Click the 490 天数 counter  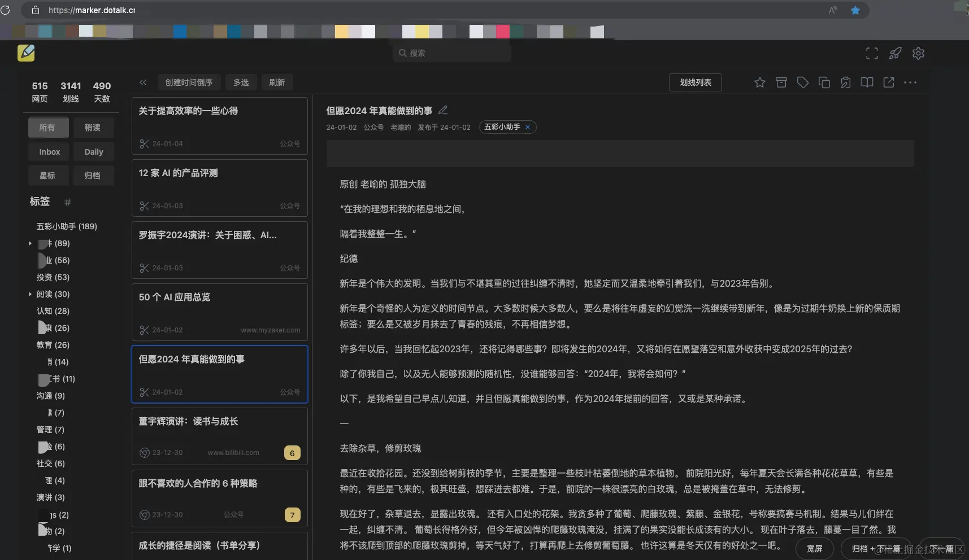(x=102, y=92)
